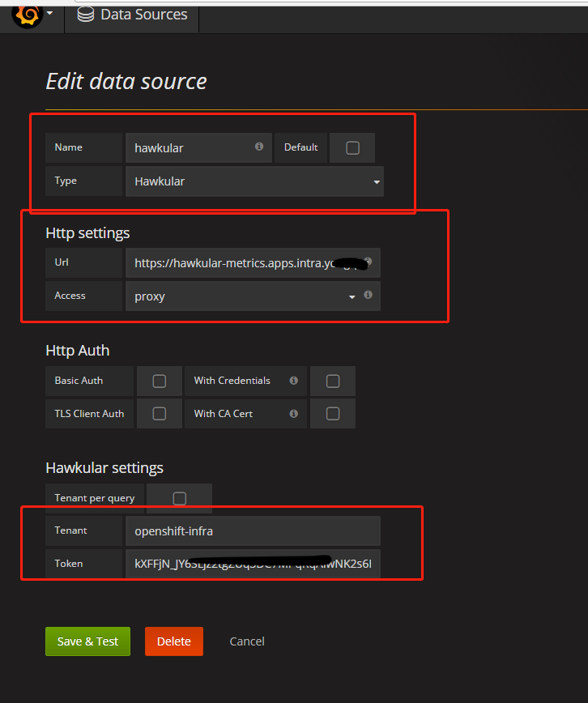Expand the Type dropdown showing Hawkular
This screenshot has height=703, width=588.
coord(254,181)
